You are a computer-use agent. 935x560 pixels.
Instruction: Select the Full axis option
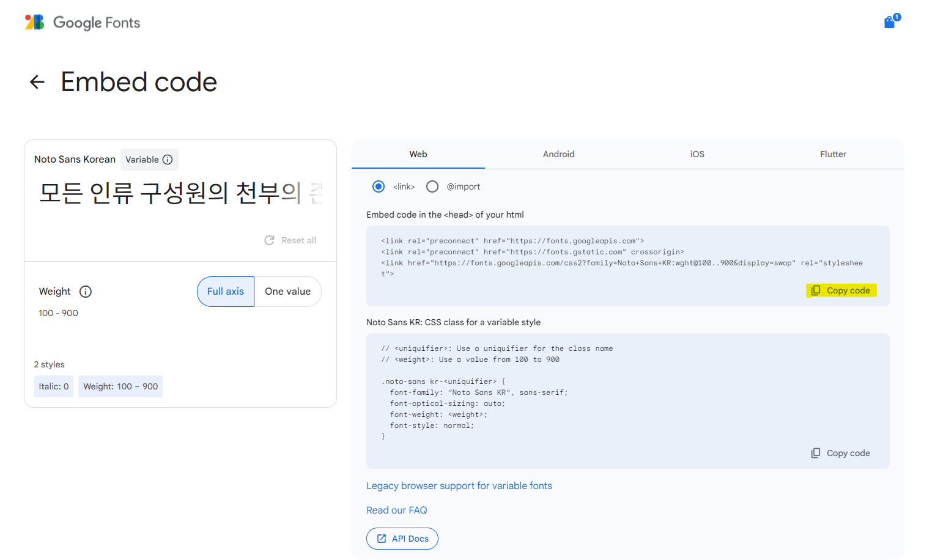(x=226, y=292)
